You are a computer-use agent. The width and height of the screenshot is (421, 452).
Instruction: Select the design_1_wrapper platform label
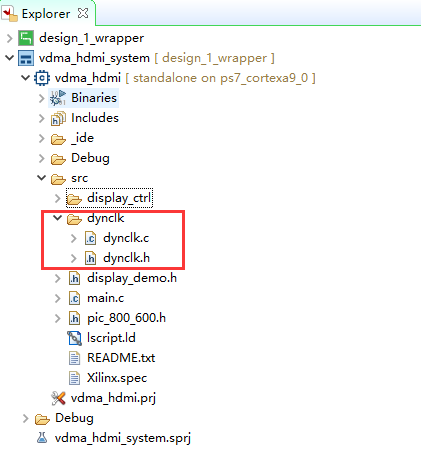pyautogui.click(x=91, y=38)
